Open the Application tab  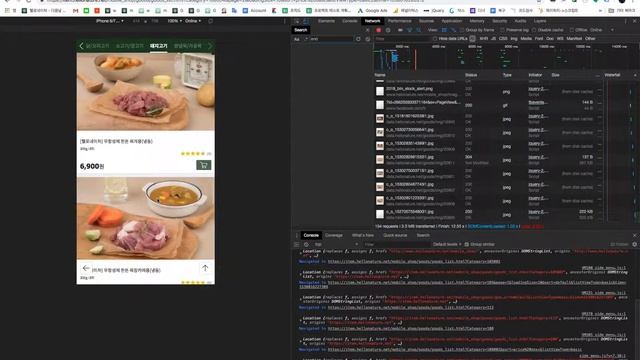click(452, 21)
